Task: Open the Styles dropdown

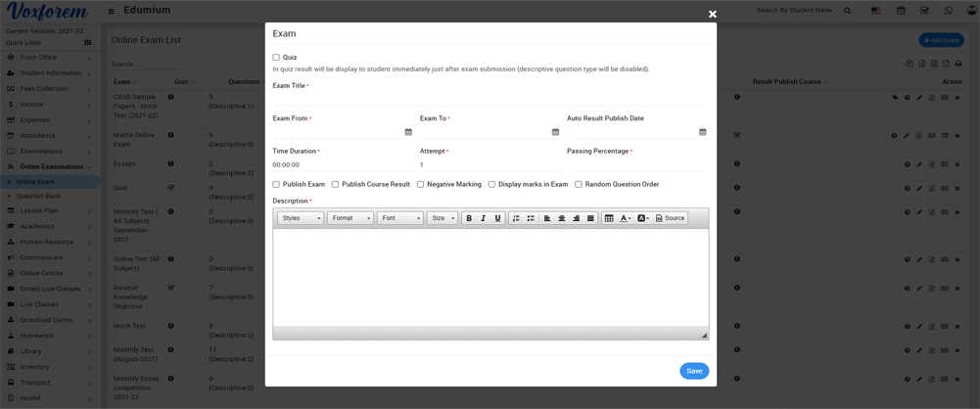Action: pyautogui.click(x=300, y=218)
